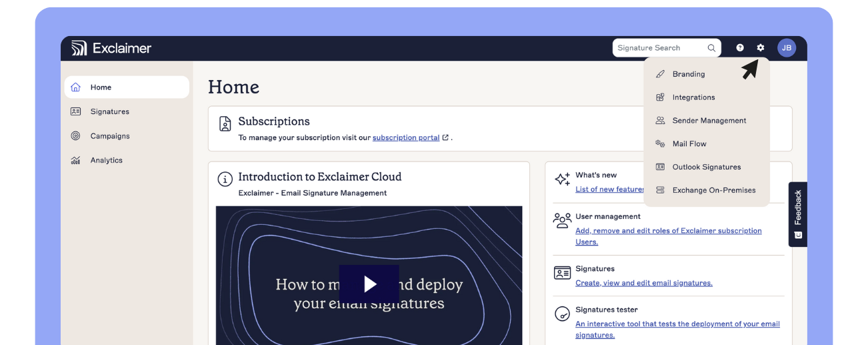The width and height of the screenshot is (868, 345).
Task: Click the Analytics chart icon in sidebar
Action: 75,160
